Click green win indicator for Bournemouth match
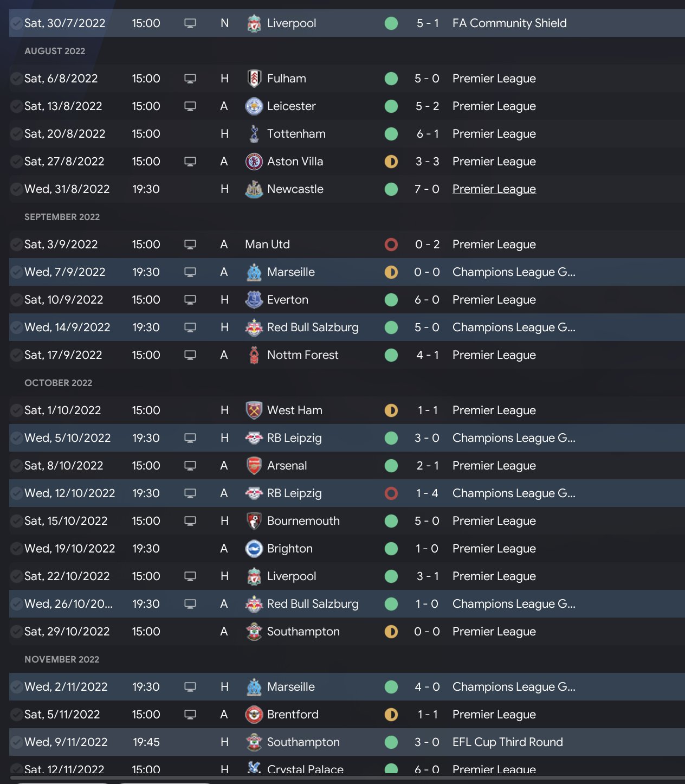 point(391,521)
